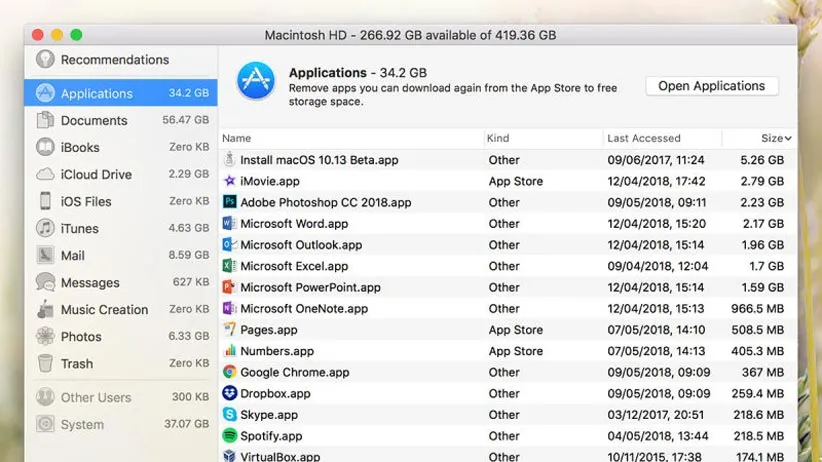
Task: Open the iCloud Drive category
Action: pyautogui.click(x=121, y=174)
